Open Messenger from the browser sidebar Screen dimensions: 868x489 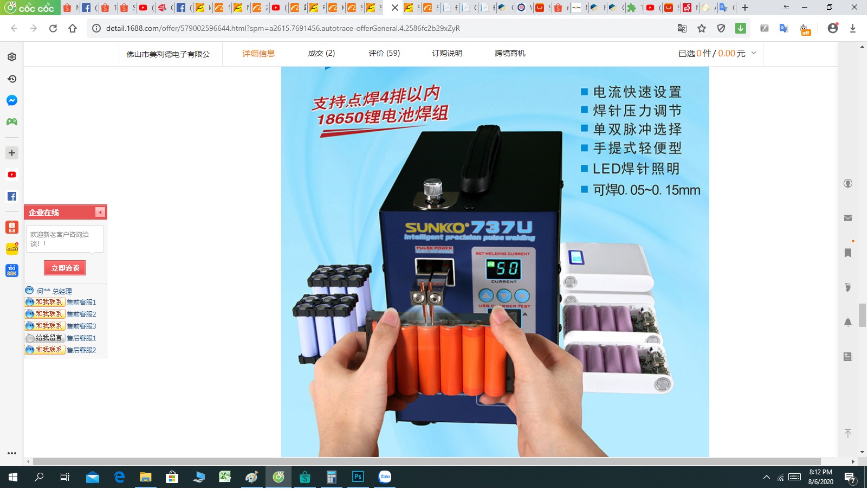click(x=12, y=100)
